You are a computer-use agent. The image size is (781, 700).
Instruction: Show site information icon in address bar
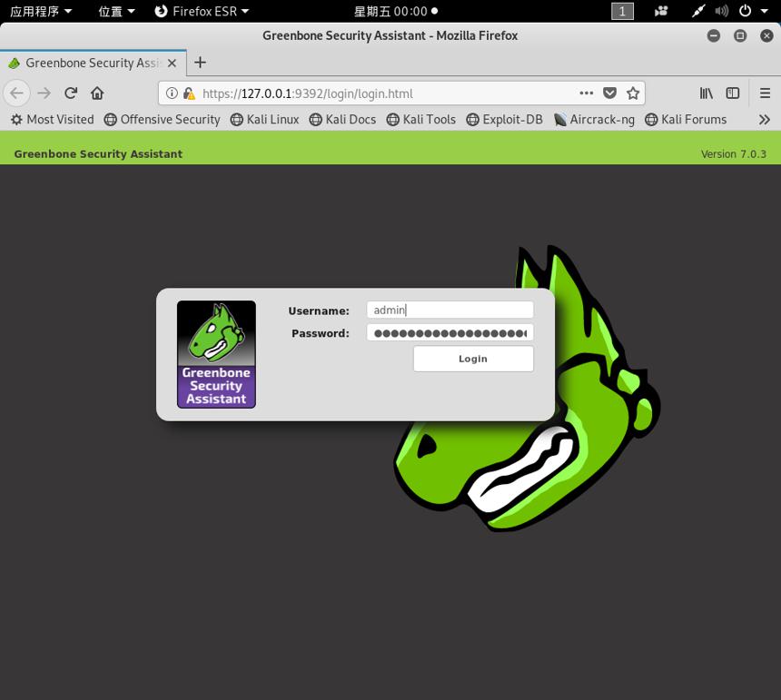(172, 94)
